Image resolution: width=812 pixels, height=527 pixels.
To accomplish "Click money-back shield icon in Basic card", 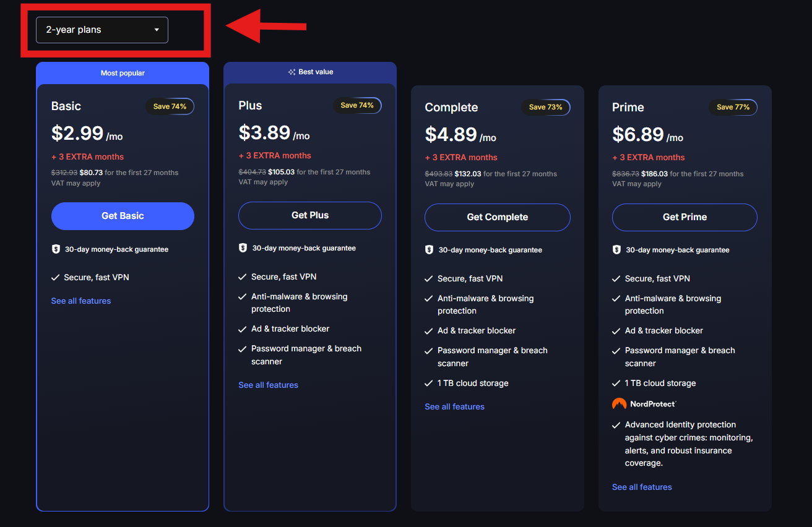I will (56, 249).
